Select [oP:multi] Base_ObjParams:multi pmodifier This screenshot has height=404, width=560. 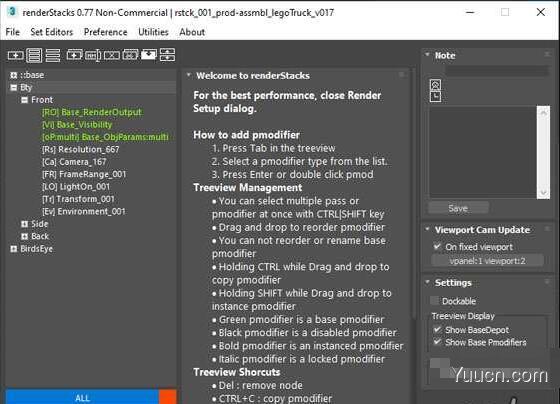point(105,137)
